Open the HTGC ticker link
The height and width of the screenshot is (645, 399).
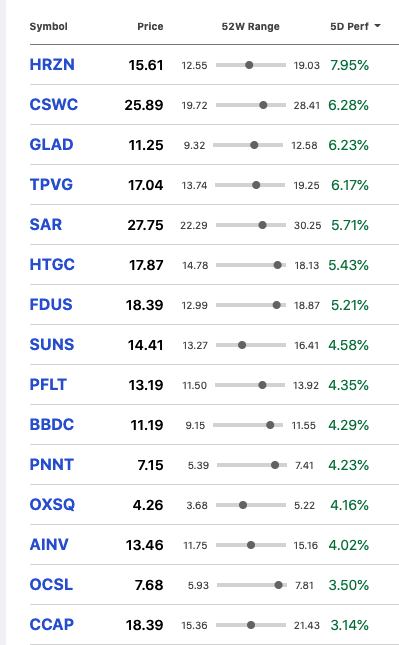click(52, 264)
